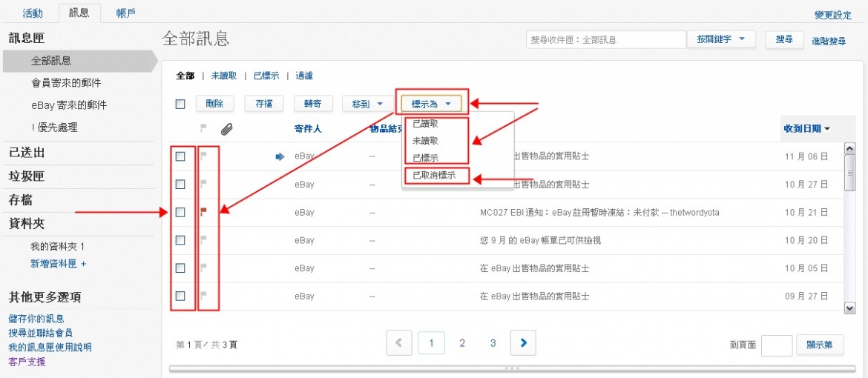
Task: Expand the 移到 dropdown menu
Action: (x=367, y=105)
